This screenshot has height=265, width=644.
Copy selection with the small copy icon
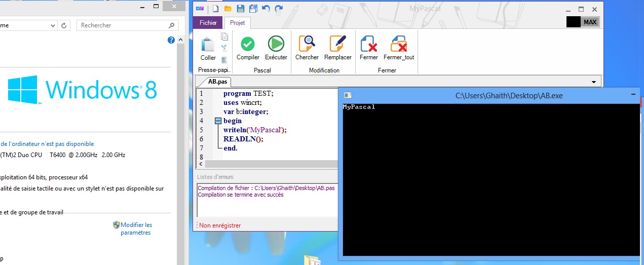pyautogui.click(x=224, y=36)
